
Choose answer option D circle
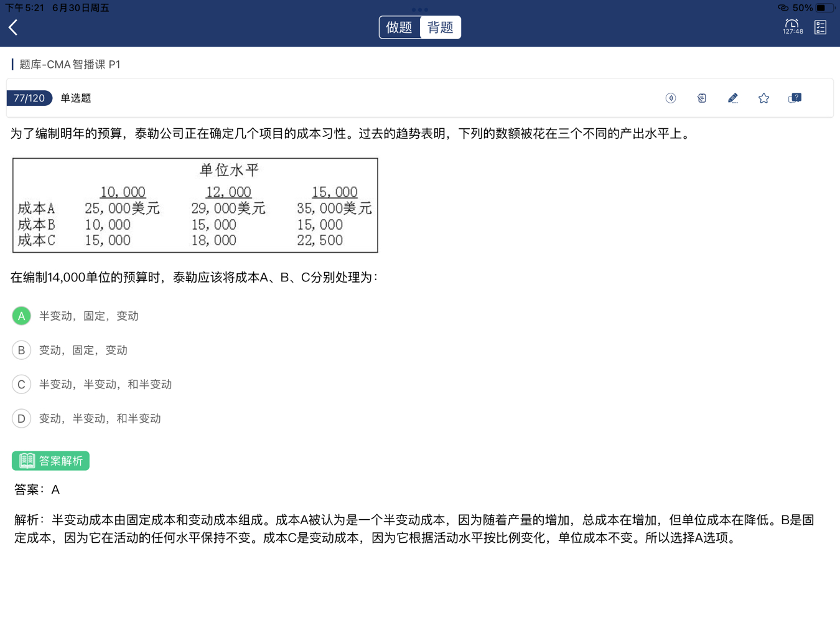coord(21,419)
